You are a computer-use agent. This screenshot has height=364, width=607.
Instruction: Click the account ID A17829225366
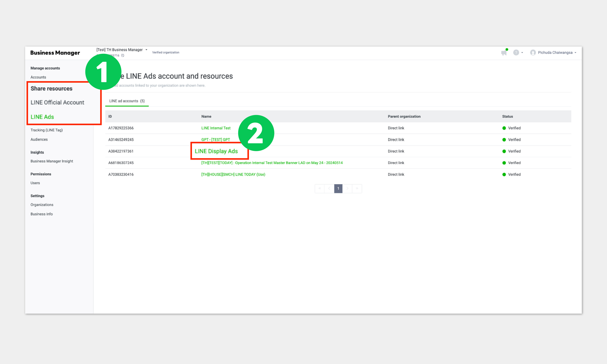[121, 128]
